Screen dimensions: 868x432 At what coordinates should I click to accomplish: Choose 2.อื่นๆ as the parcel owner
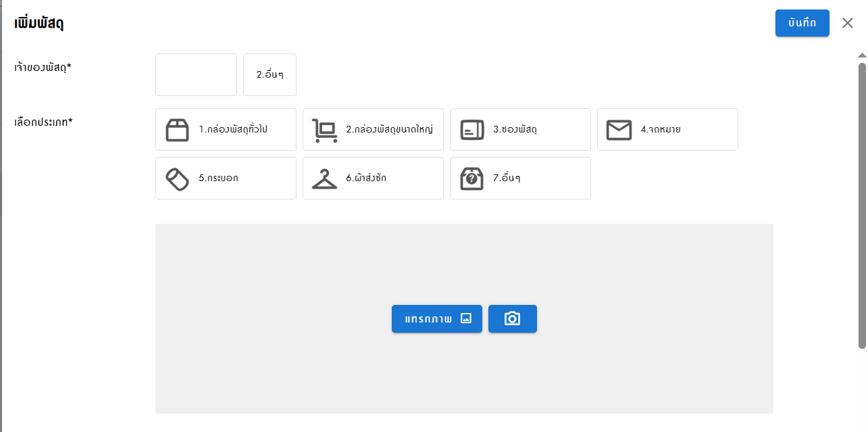pyautogui.click(x=270, y=75)
